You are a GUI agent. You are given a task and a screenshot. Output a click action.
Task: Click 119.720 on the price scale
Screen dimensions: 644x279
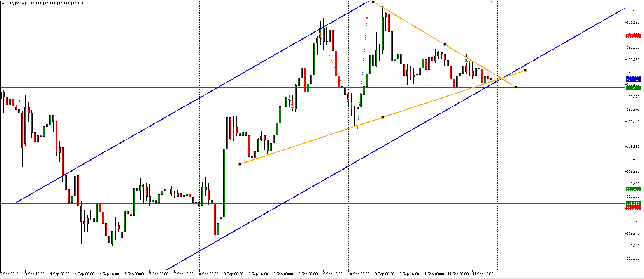pos(633,159)
